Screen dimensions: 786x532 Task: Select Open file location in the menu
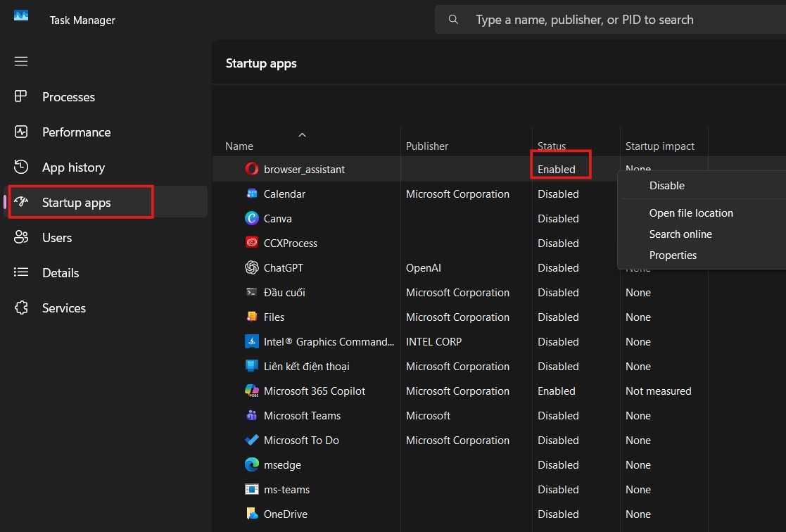tap(691, 213)
